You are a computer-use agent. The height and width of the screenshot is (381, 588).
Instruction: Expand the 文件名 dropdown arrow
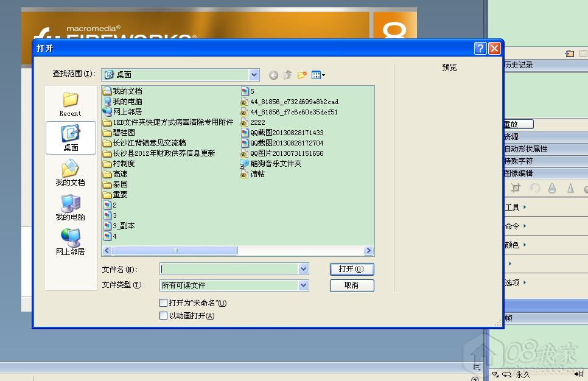pyautogui.click(x=303, y=269)
